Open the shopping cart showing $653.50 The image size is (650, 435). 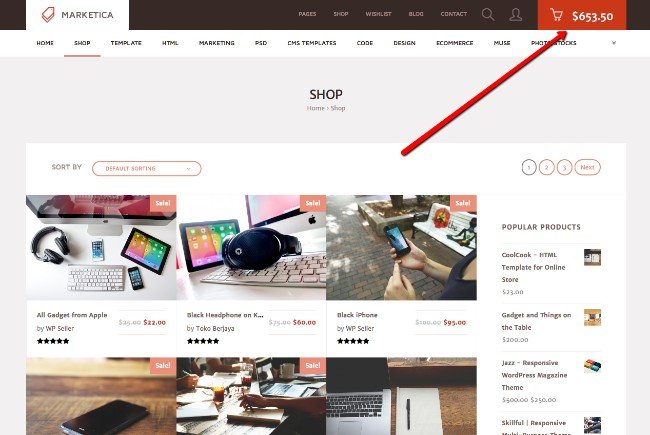click(582, 15)
